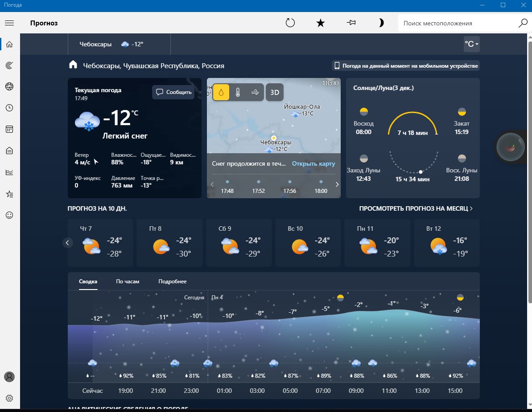
Task: Add location to favorites with star icon
Action: pyautogui.click(x=320, y=23)
